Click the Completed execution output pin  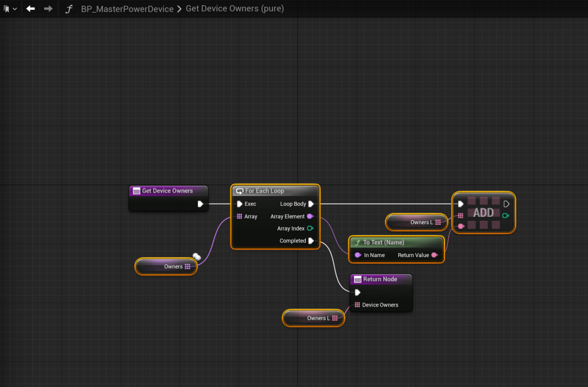310,241
